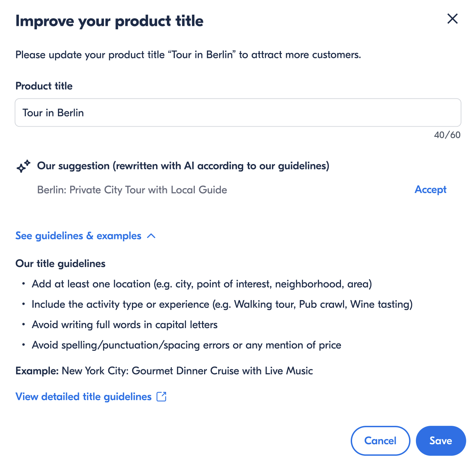
Task: Click the Product title field label
Action: pos(44,86)
